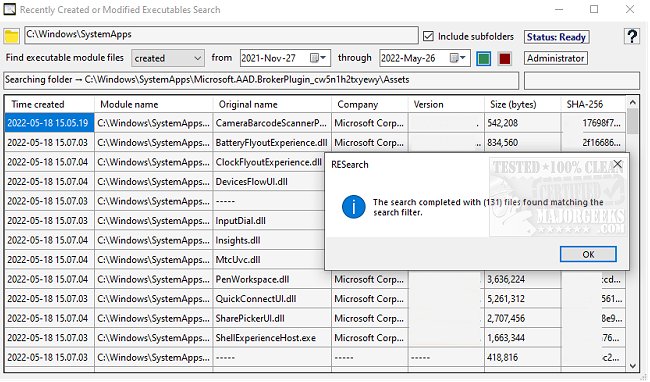Open the question mark help icon
Screen dimensions: 650x382
632,36
